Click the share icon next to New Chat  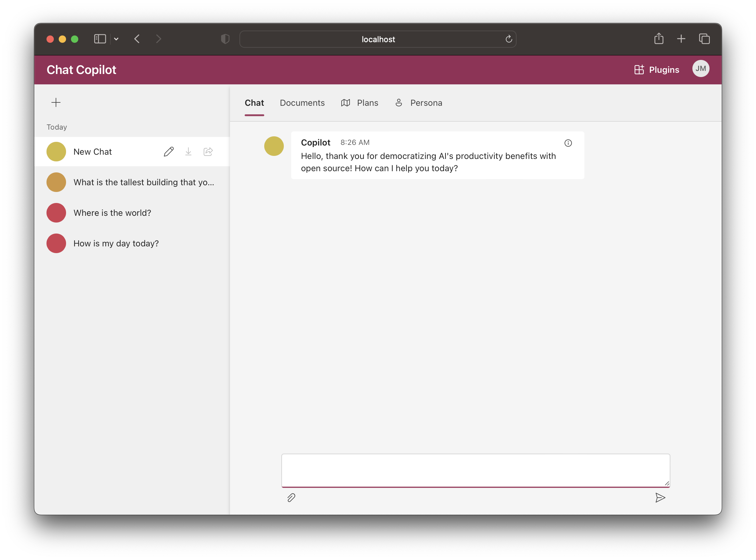coord(208,152)
